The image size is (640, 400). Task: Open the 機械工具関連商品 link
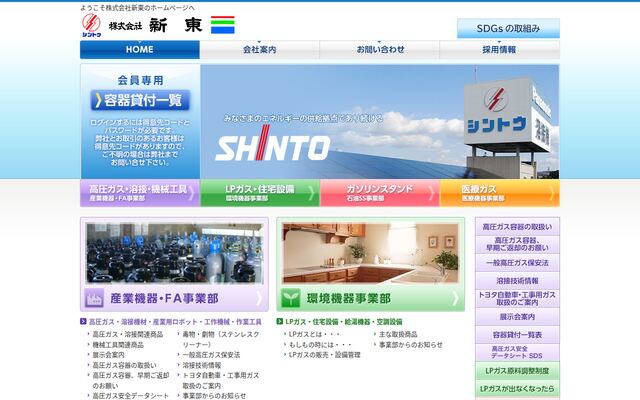coord(118,345)
